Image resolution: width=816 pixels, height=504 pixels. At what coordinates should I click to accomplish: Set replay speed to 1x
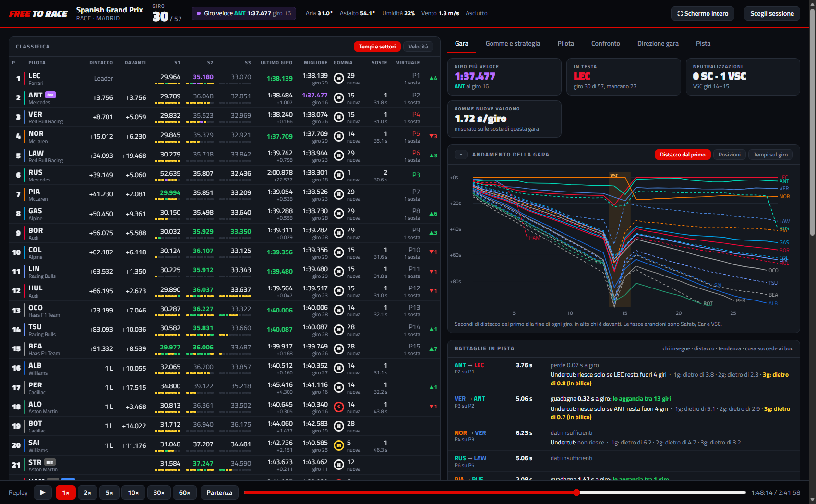pyautogui.click(x=66, y=492)
